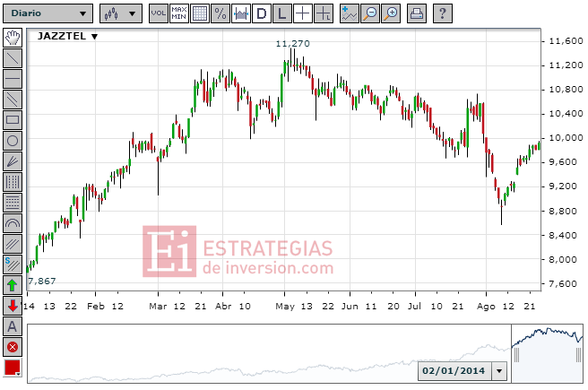Click the 7,600 price axis label

pyautogui.click(x=563, y=284)
